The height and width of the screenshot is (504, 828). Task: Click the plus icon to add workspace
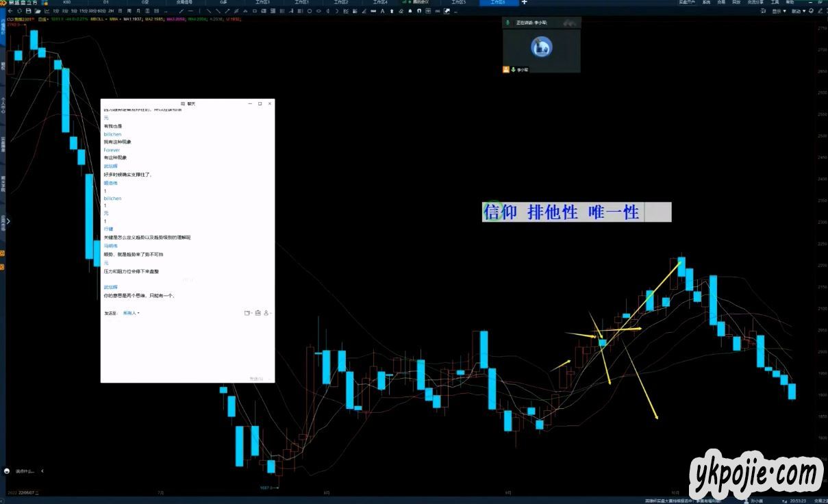coord(525,3)
